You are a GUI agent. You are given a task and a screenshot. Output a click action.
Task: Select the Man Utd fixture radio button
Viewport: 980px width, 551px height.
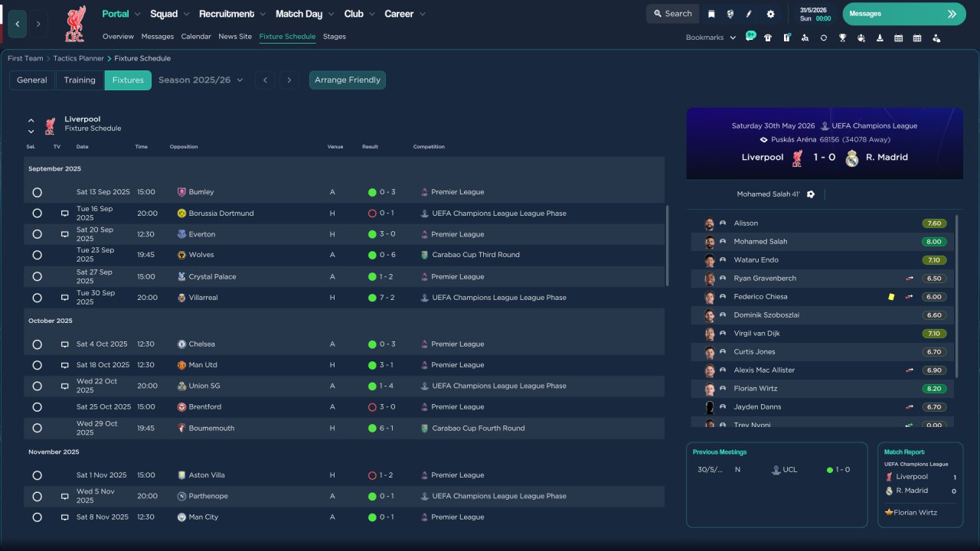(x=37, y=366)
